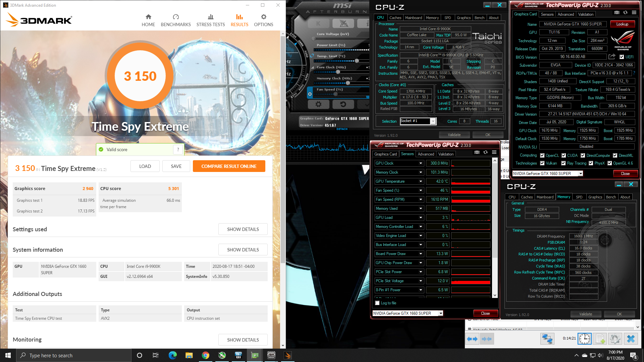Click Lookup button in GPU-Z
This screenshot has width=644, height=362.
click(622, 24)
